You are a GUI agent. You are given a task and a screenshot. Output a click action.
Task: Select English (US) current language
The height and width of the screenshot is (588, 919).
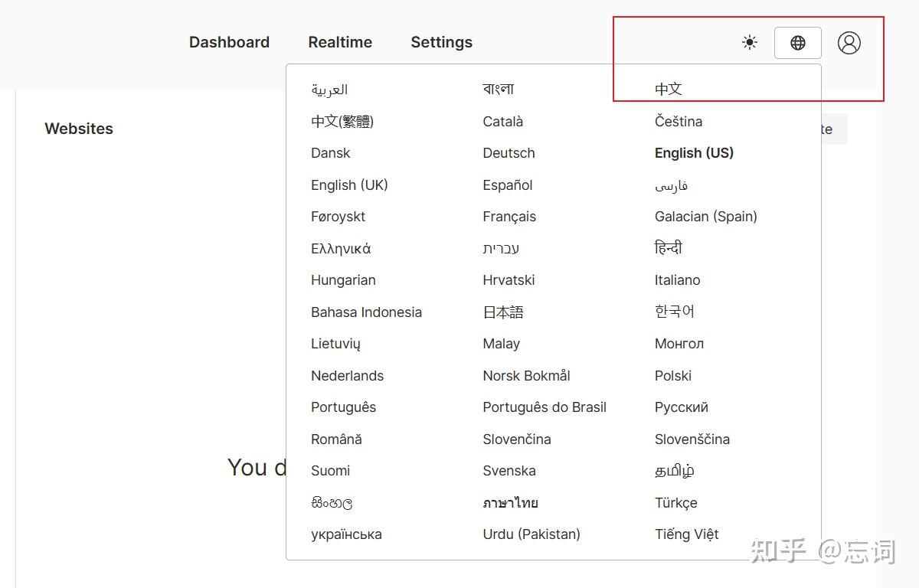pos(694,153)
